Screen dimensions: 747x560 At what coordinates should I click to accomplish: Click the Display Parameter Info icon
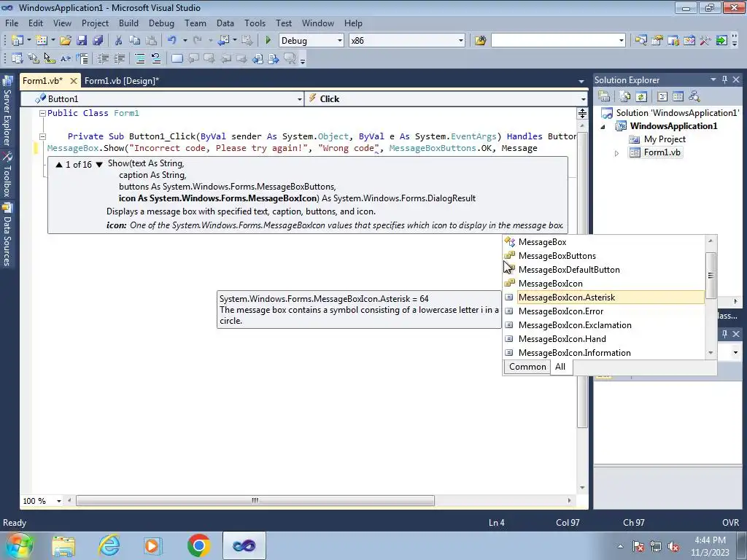click(x=34, y=58)
